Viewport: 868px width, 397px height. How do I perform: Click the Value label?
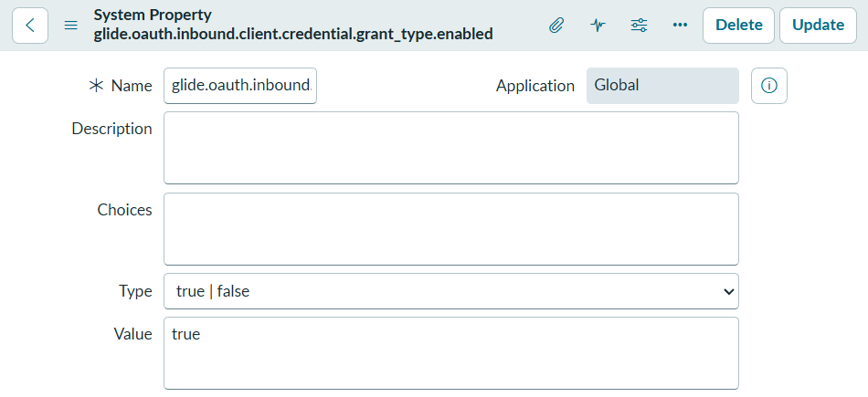click(132, 334)
